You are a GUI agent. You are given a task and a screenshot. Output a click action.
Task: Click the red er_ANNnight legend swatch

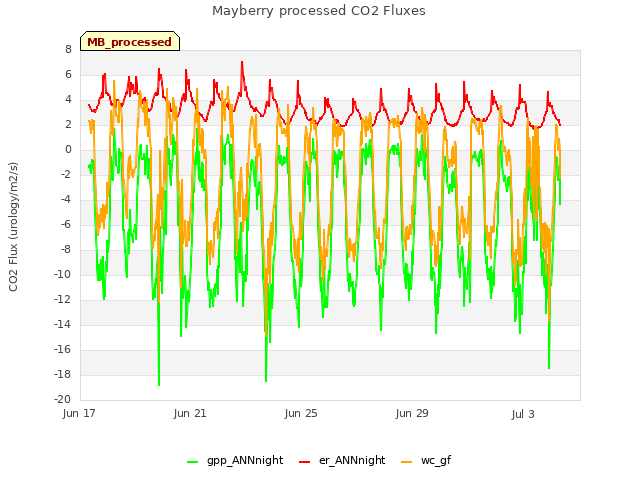[x=304, y=462]
